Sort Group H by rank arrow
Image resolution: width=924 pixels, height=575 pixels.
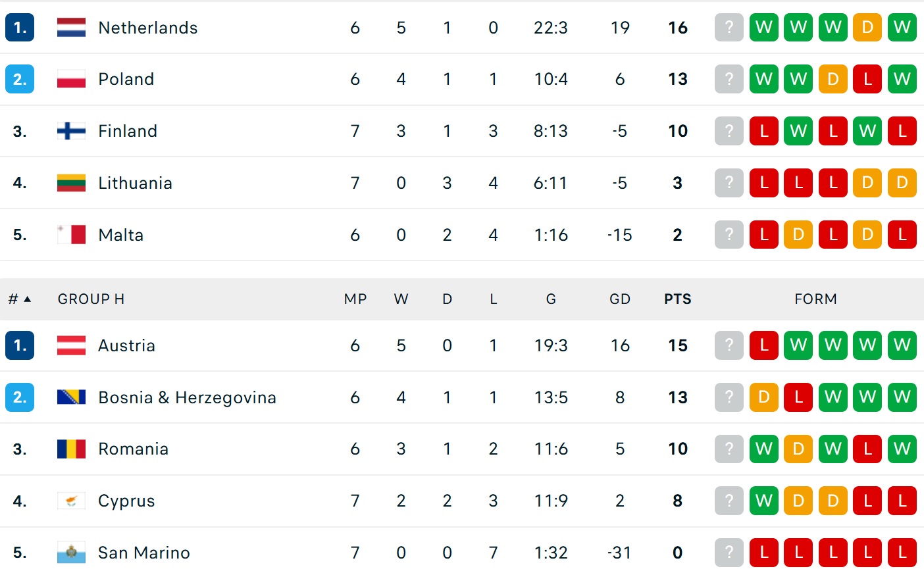click(27, 299)
